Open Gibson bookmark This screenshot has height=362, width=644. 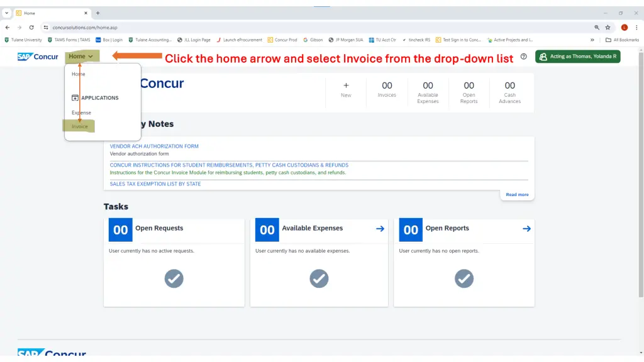click(313, 40)
